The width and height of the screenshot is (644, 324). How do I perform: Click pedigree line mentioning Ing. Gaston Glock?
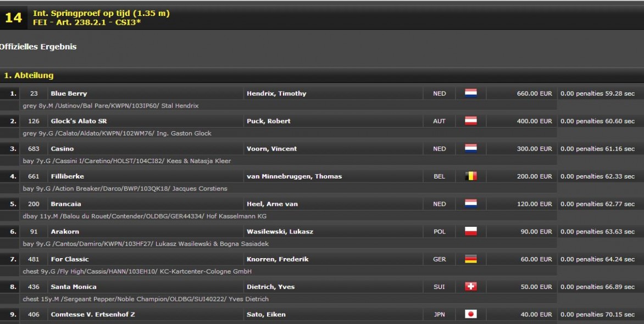[x=117, y=133]
